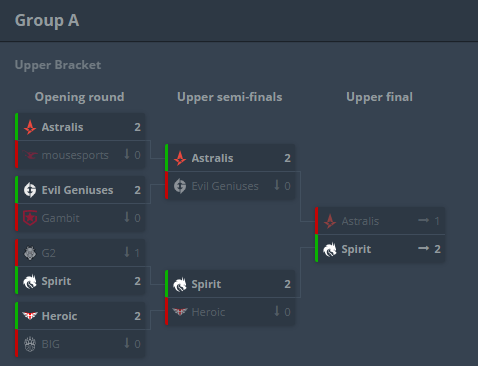Click BIG logo in opening round
The height and width of the screenshot is (366, 478).
pyautogui.click(x=30, y=344)
